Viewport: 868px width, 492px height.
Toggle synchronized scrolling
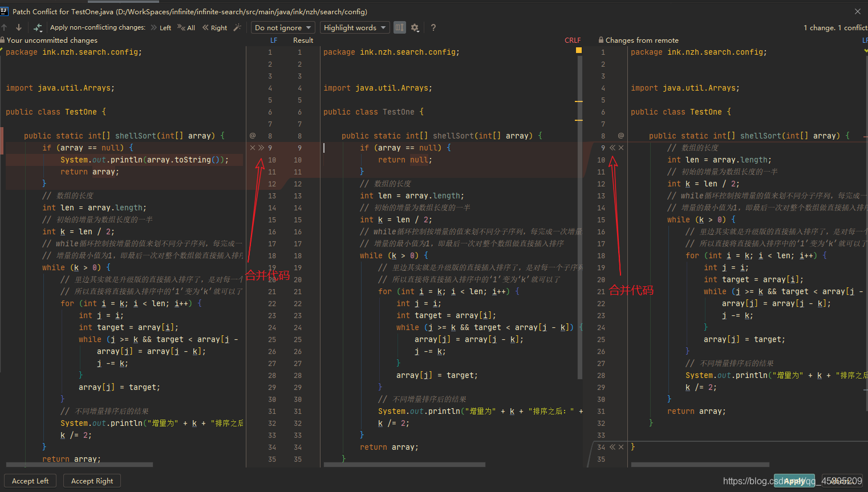(x=399, y=27)
